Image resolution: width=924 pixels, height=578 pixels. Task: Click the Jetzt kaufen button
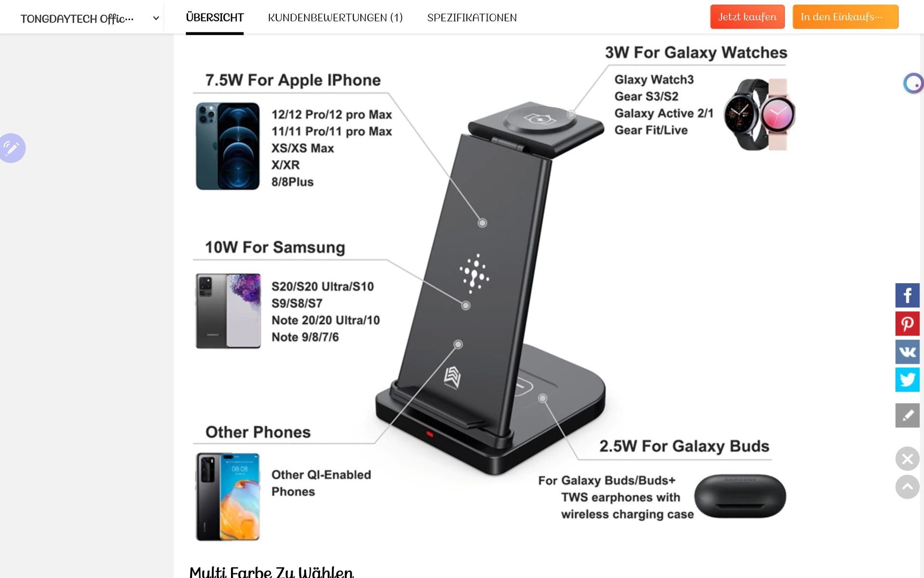pyautogui.click(x=747, y=17)
